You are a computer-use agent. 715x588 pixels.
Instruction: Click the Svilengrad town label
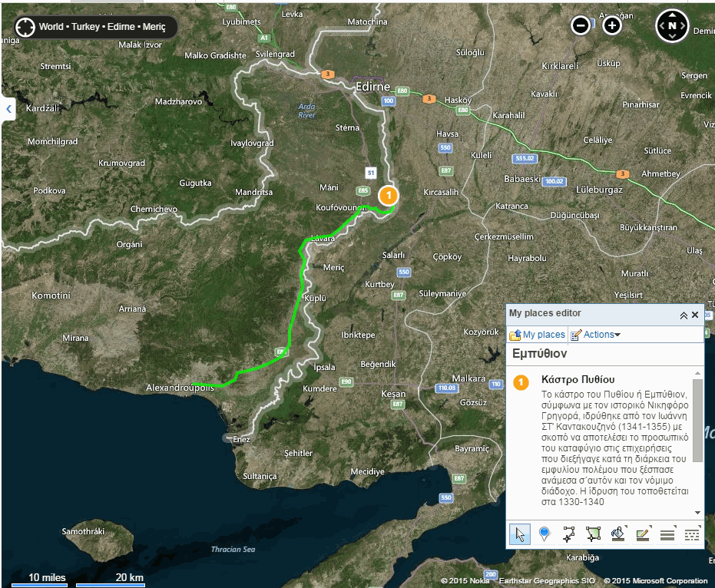[275, 54]
